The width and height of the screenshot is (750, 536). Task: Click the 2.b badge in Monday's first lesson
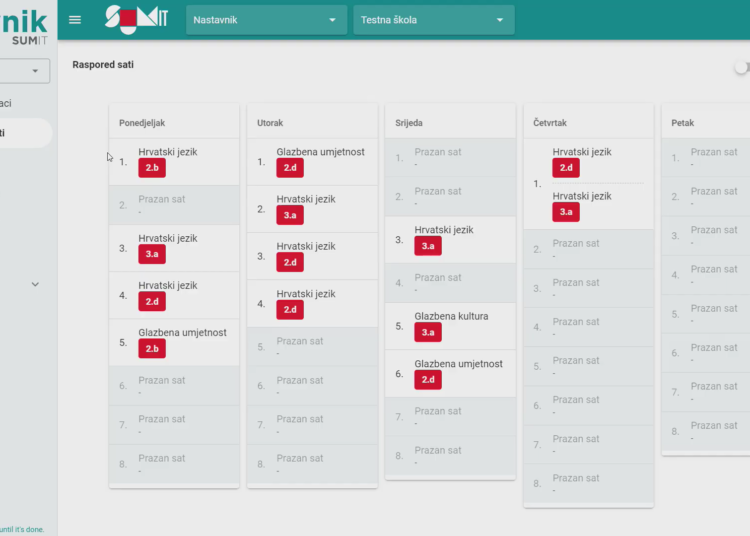152,168
